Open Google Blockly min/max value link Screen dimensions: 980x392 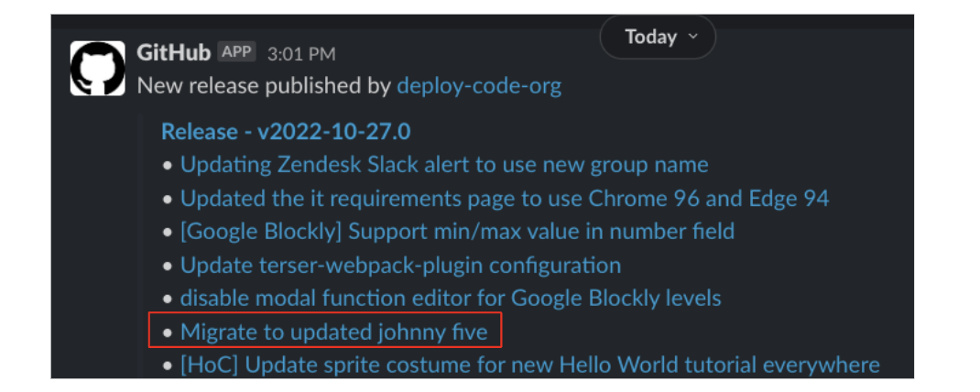click(458, 232)
